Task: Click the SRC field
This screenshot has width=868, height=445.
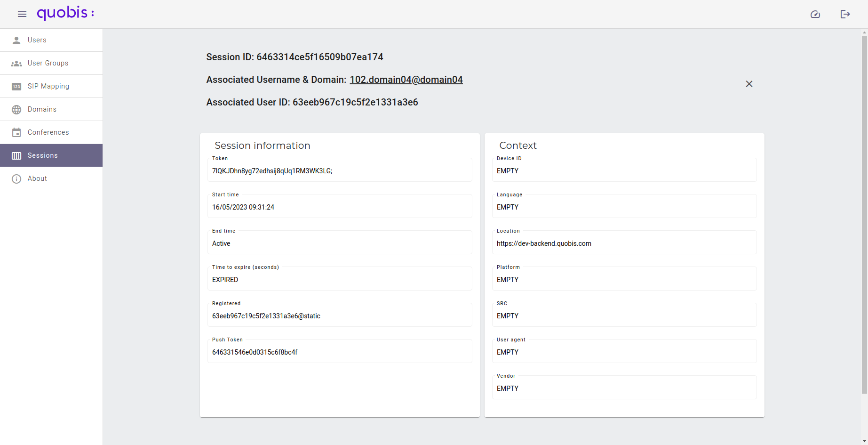Action: pyautogui.click(x=624, y=315)
